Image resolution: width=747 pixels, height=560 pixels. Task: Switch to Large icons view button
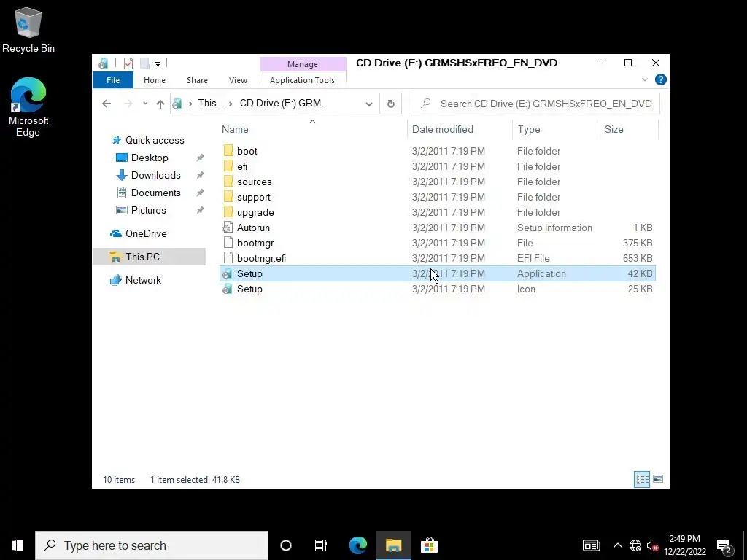pos(658,479)
